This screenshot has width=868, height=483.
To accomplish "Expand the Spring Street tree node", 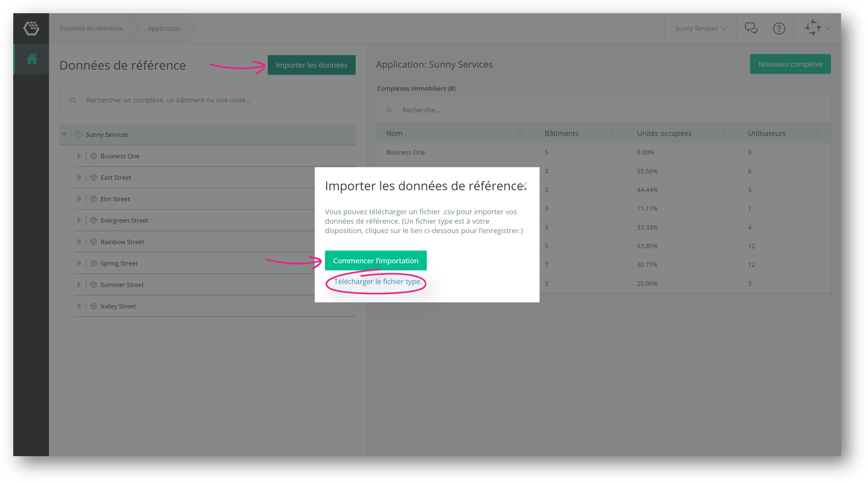I will 79,263.
